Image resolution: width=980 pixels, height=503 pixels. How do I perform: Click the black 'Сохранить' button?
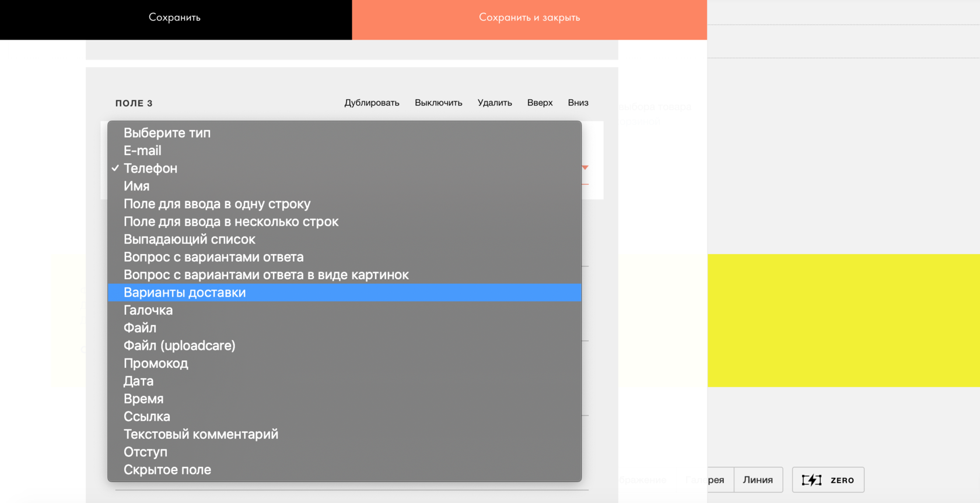point(175,18)
